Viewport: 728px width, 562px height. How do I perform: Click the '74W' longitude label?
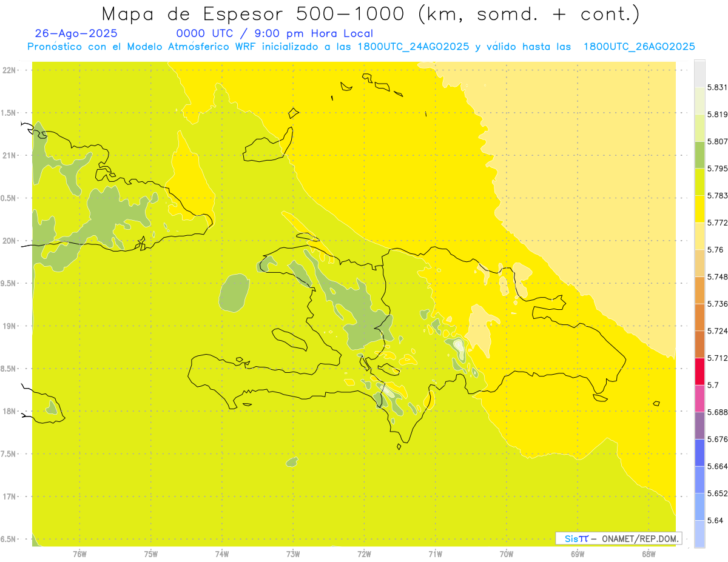coord(222,554)
